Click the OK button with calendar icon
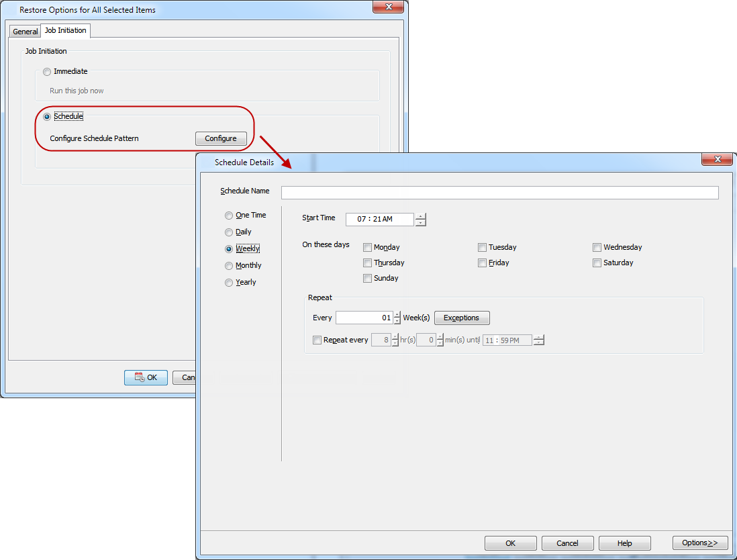Screen dimensions: 737x560 (146, 377)
